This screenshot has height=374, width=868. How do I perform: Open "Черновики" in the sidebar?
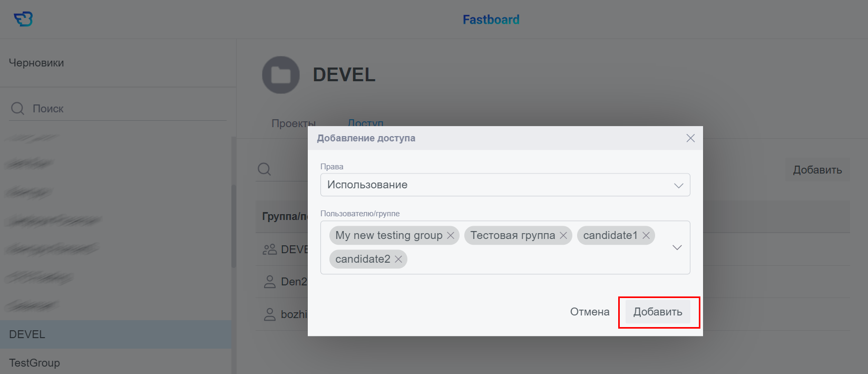[x=36, y=63]
